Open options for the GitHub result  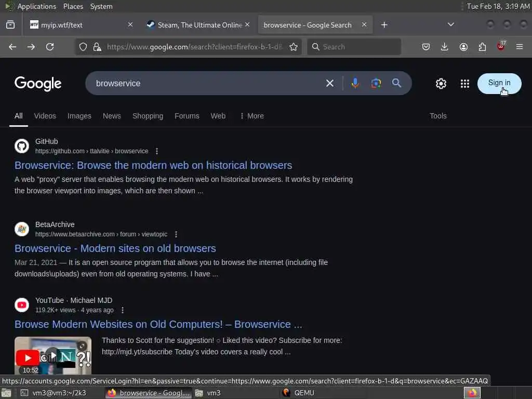click(x=157, y=151)
